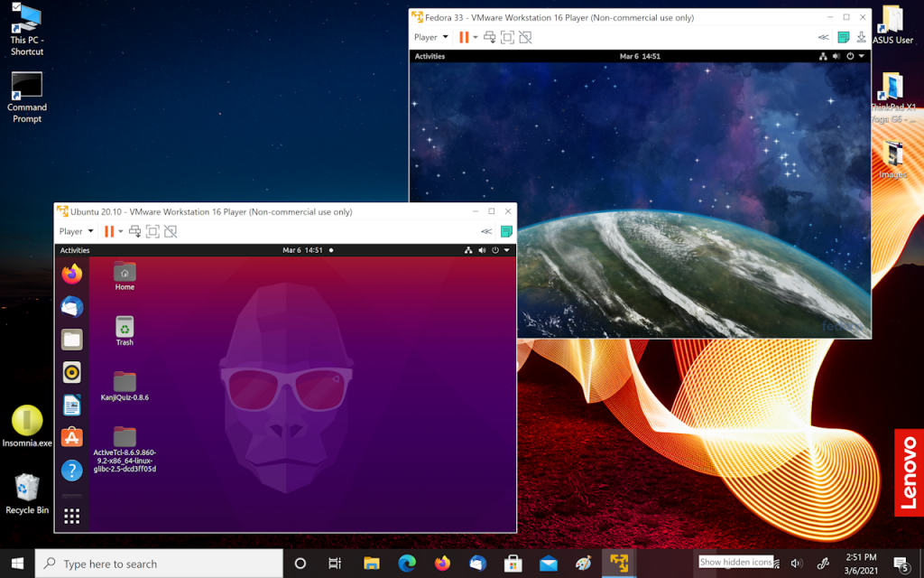Select the Trash icon on Ubuntu desktop

pos(125,331)
